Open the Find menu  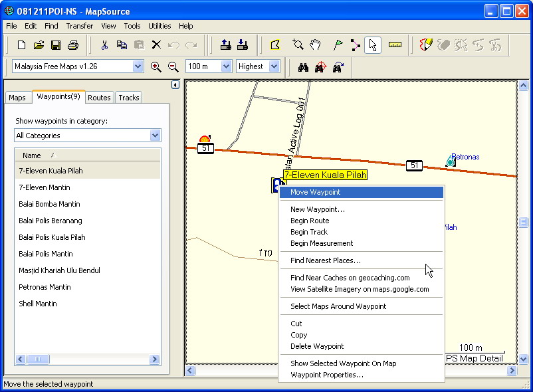(x=51, y=26)
